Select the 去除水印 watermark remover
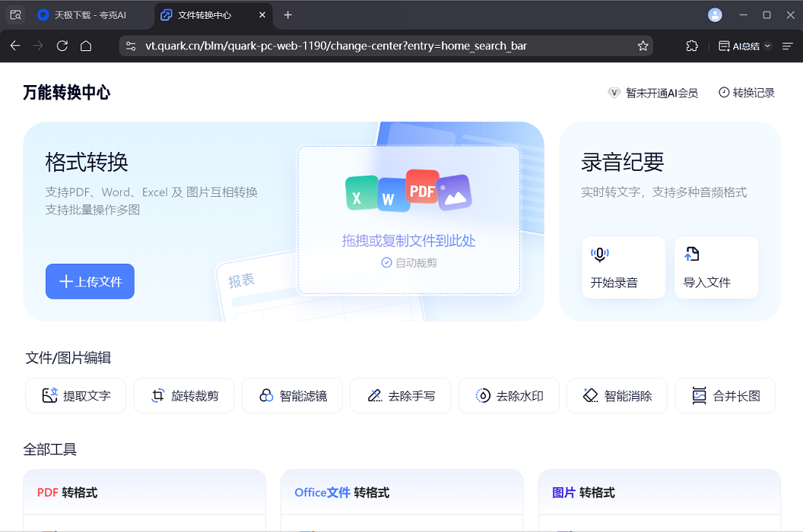 [x=509, y=395]
